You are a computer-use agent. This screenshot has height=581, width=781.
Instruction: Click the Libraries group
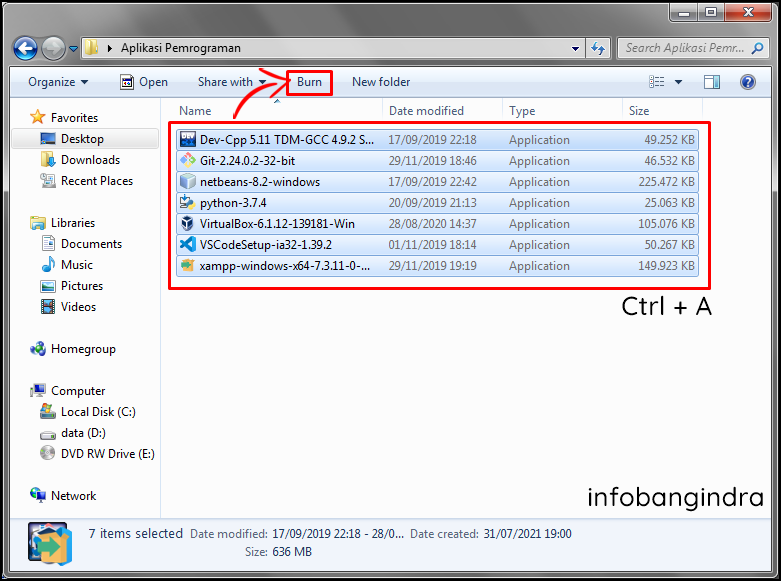click(73, 223)
